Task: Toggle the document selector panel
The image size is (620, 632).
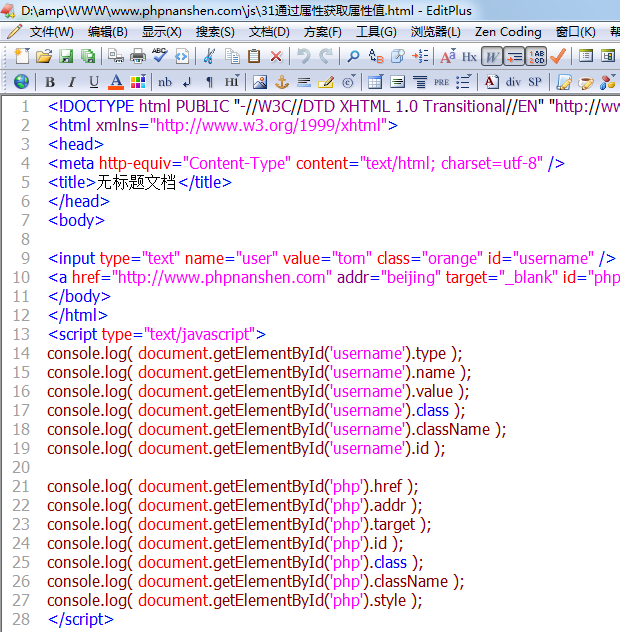Action: pyautogui.click(x=585, y=56)
